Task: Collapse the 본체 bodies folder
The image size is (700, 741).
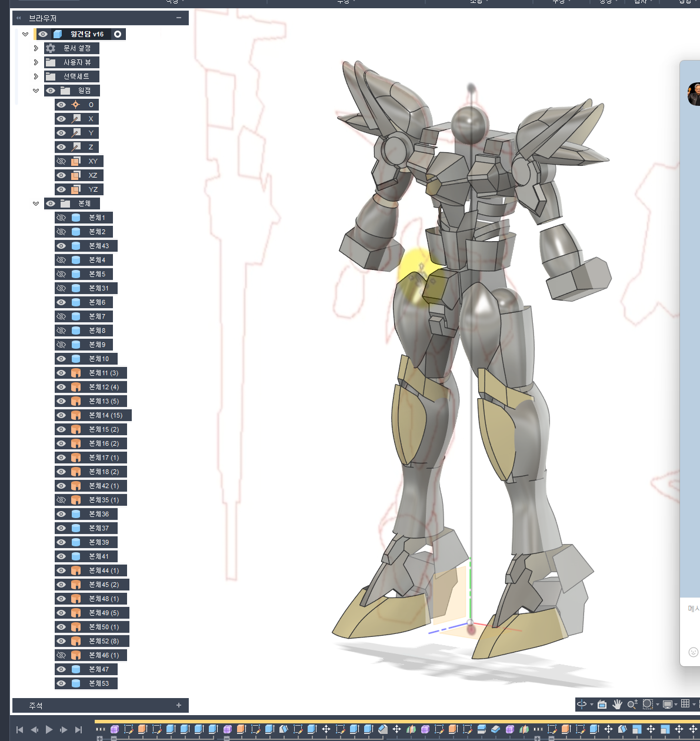Action: click(x=36, y=203)
